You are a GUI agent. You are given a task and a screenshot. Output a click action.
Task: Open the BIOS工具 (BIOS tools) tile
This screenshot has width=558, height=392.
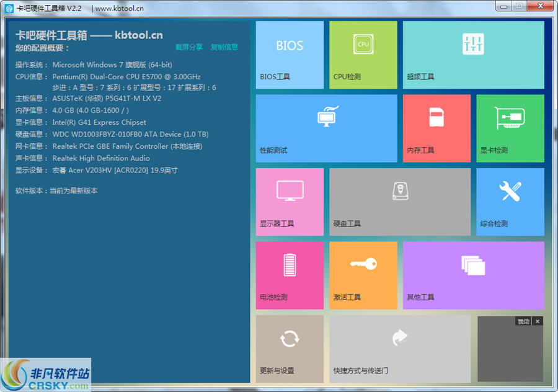click(290, 55)
